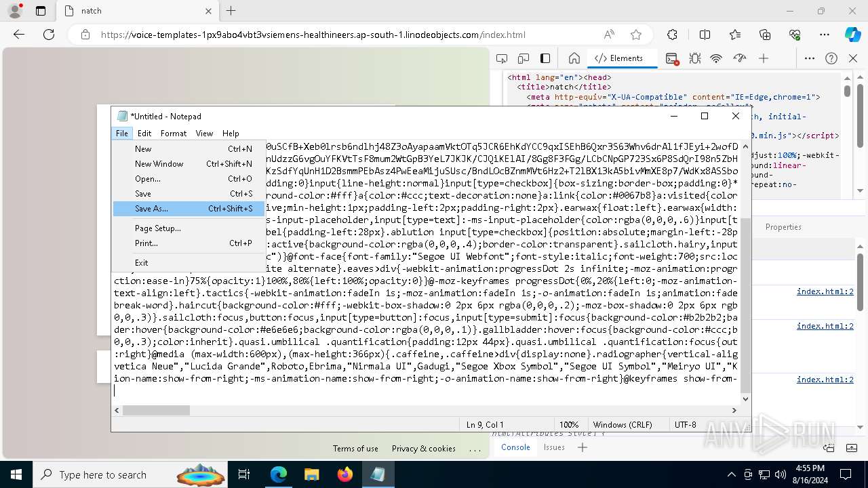This screenshot has height=488, width=868.
Task: Click the Windows Start button
Action: pos(16,474)
